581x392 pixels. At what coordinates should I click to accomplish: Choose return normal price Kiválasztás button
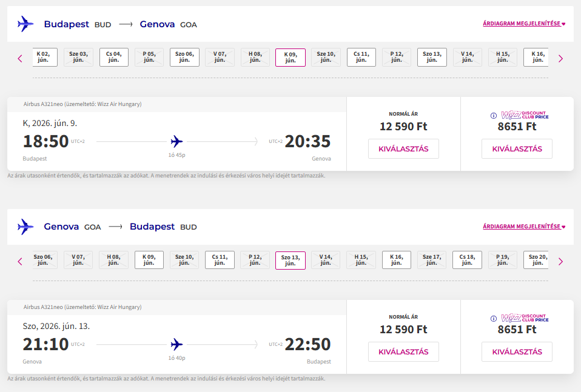(403, 352)
